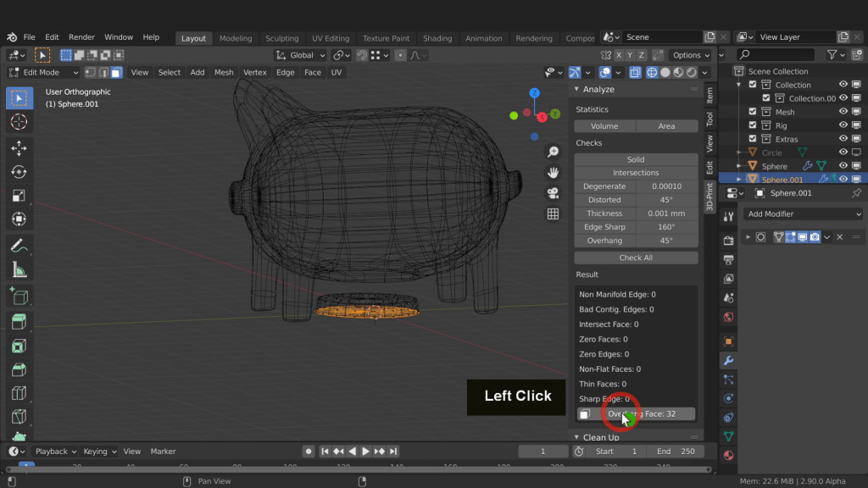
Task: Toggle camera view icon in viewport
Action: tap(553, 194)
